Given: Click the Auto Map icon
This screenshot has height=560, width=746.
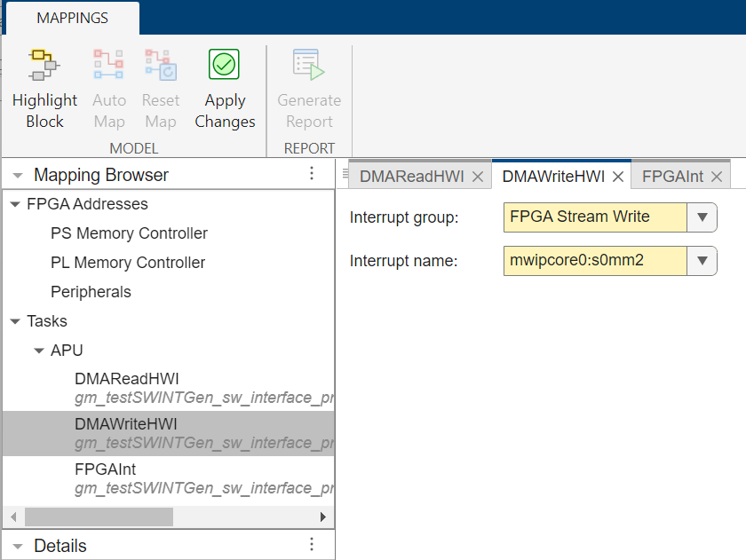Looking at the screenshot, I should click(109, 67).
